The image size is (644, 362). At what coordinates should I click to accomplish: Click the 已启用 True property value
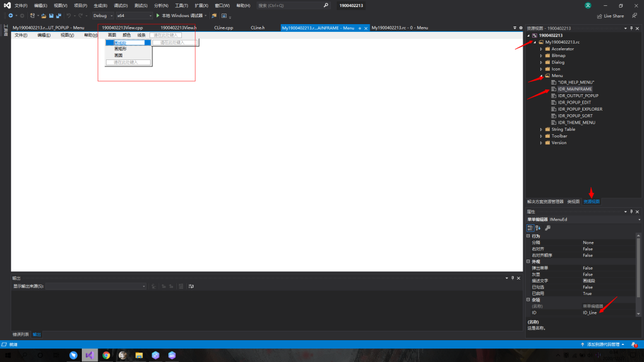pyautogui.click(x=608, y=293)
